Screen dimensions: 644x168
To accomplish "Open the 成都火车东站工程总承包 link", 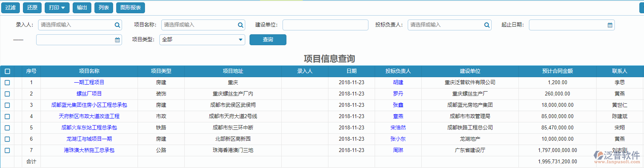I will (x=89, y=128).
